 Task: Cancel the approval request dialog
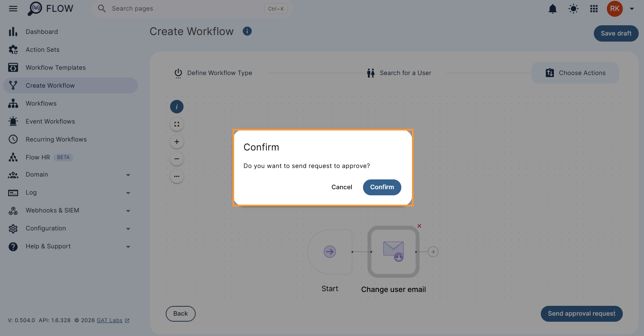(x=342, y=187)
